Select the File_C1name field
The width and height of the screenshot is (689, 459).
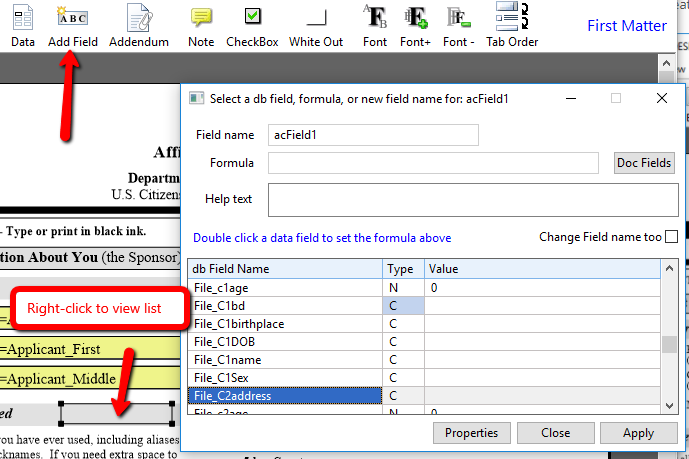click(x=424, y=360)
